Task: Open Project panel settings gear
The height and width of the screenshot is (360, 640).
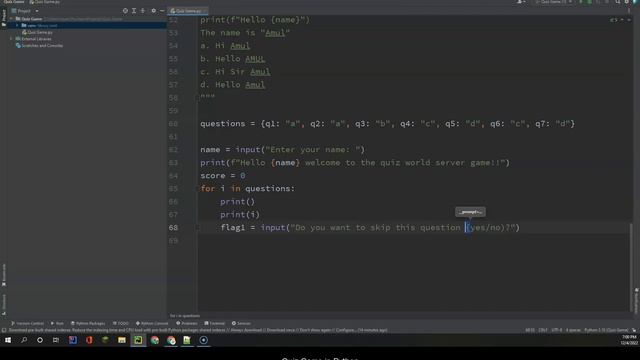Action: coord(153,11)
